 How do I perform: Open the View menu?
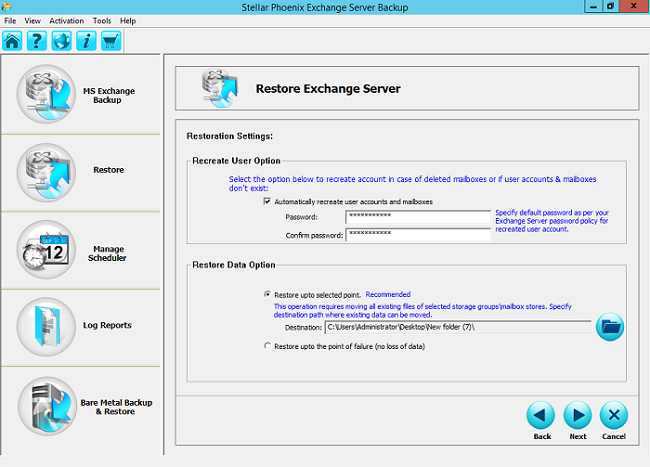point(32,21)
